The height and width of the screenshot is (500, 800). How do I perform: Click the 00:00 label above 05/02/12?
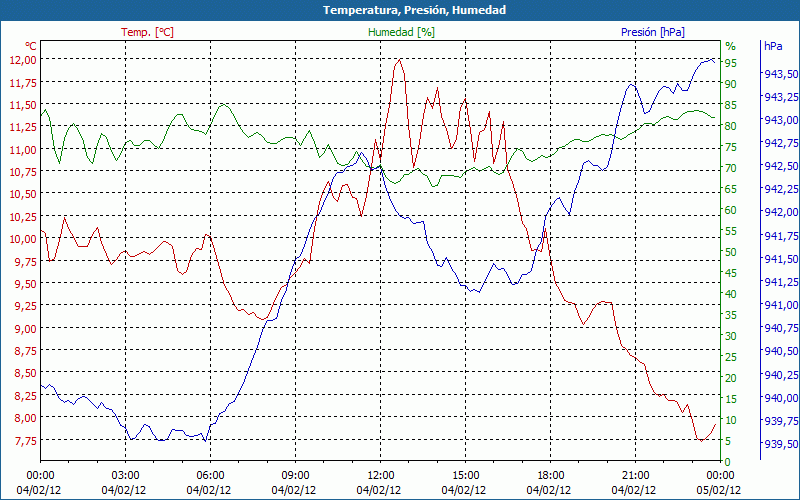[x=720, y=476]
